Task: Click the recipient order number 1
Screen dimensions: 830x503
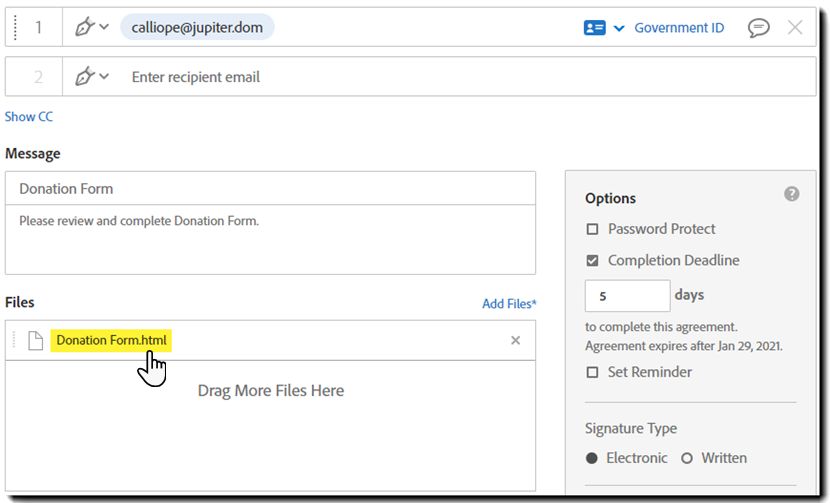Action: (38, 27)
